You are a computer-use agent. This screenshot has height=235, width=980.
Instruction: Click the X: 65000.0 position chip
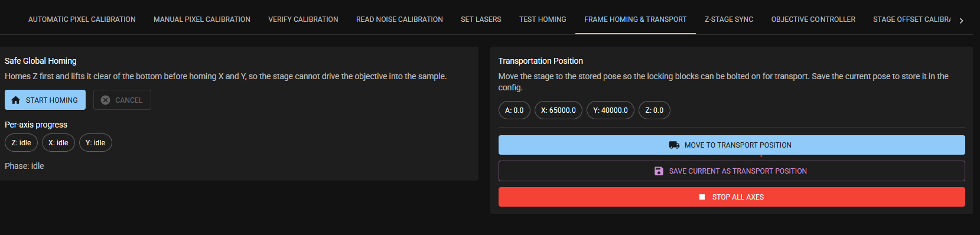pos(558,110)
